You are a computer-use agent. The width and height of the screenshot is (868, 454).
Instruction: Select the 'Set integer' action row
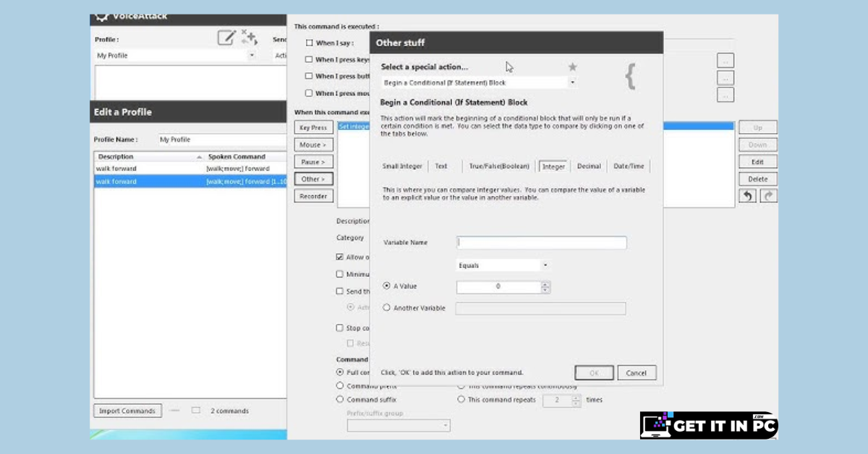click(354, 127)
